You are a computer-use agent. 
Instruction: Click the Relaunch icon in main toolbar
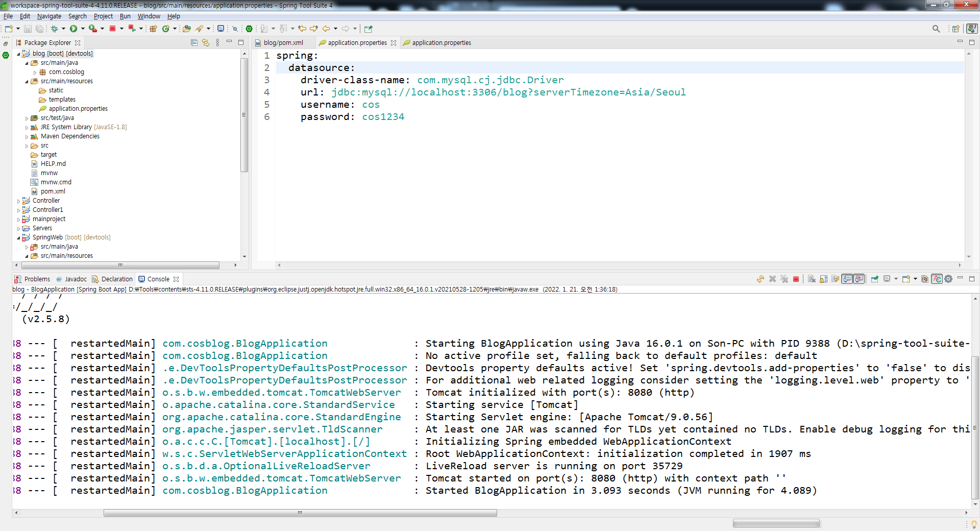coord(132,29)
